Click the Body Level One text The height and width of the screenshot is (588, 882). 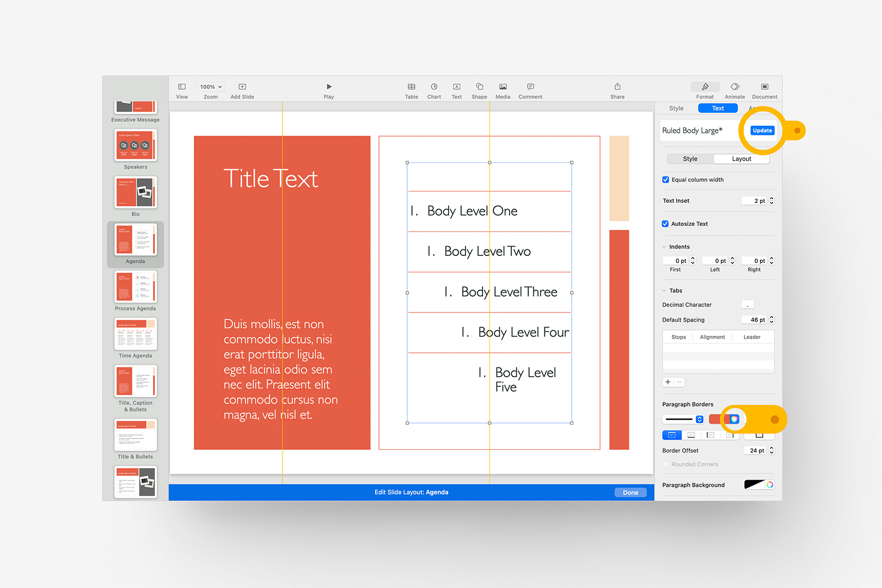[x=472, y=211]
